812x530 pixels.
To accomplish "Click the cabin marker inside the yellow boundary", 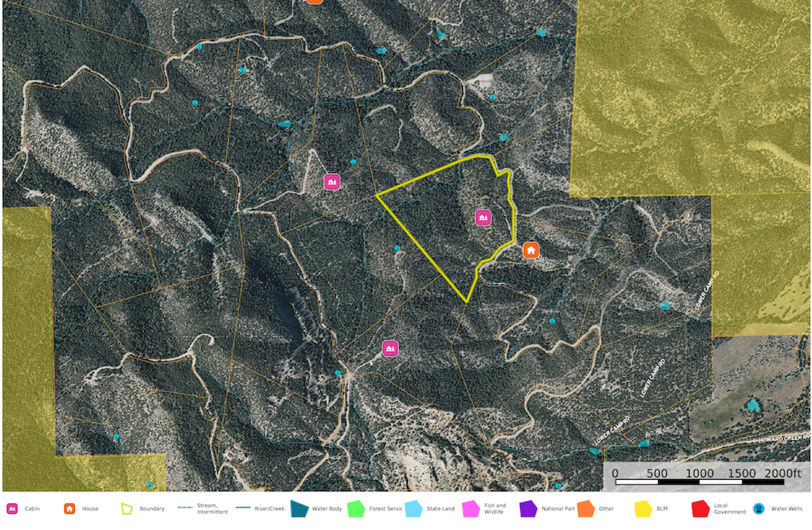I will click(x=483, y=218).
